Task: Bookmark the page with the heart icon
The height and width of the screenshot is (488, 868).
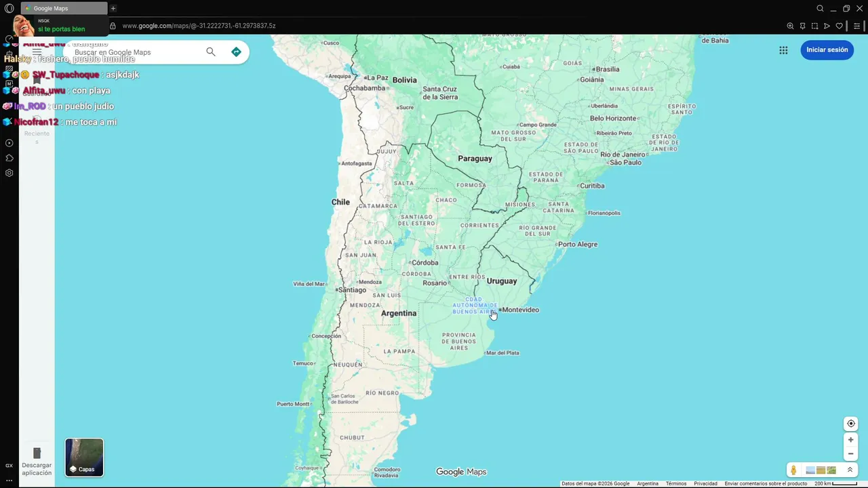Action: point(839,26)
